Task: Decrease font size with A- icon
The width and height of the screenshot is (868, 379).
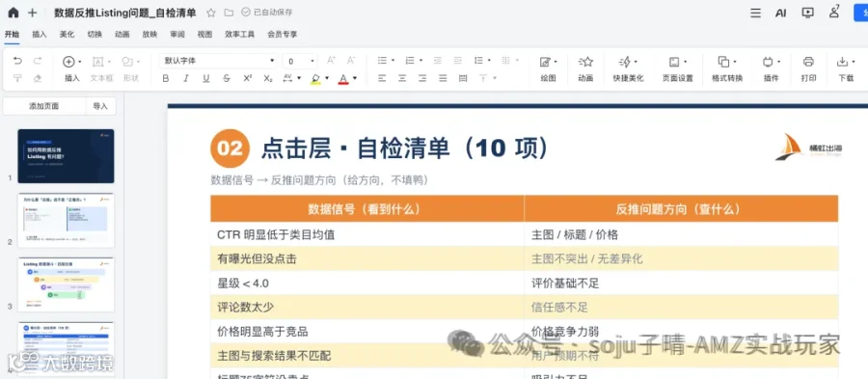Action: [351, 61]
